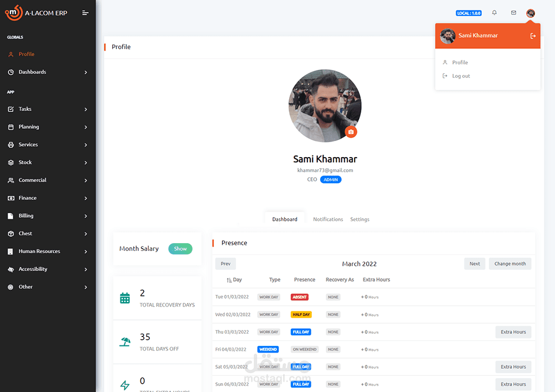Click the Presence column header

[304, 280]
